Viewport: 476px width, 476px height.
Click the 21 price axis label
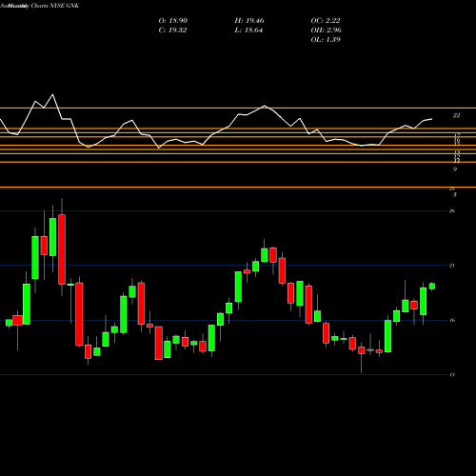click(452, 266)
